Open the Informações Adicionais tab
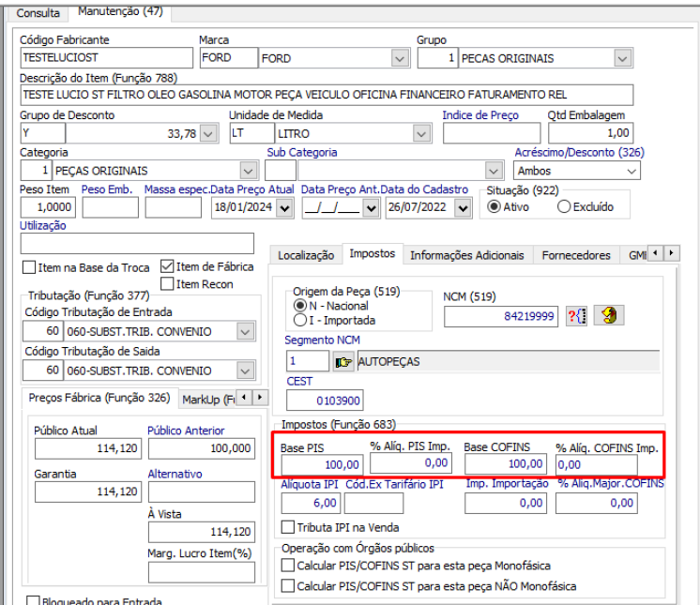The image size is (700, 605). point(467,255)
